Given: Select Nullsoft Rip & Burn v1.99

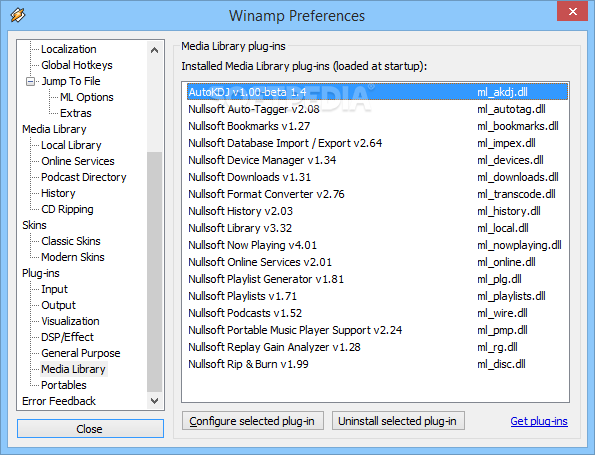Looking at the screenshot, I should [x=378, y=364].
